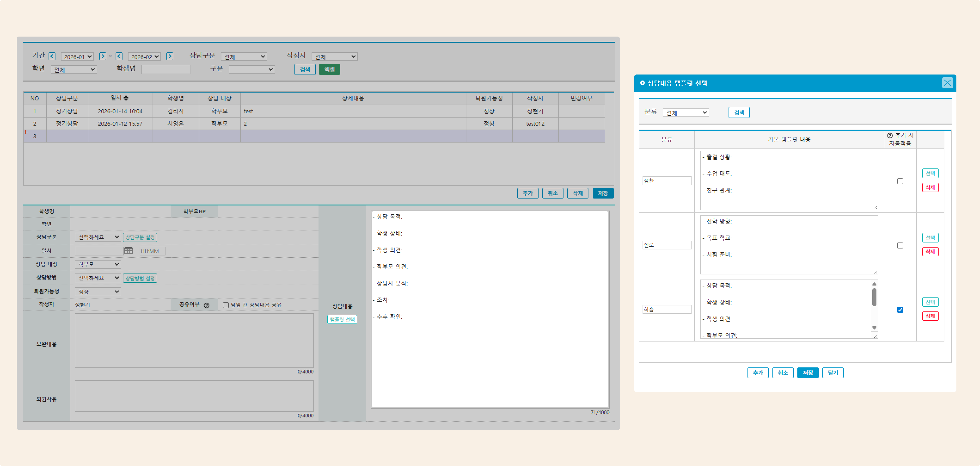Open the 상담구분 filter dropdown
The image size is (980, 466).
(x=243, y=57)
